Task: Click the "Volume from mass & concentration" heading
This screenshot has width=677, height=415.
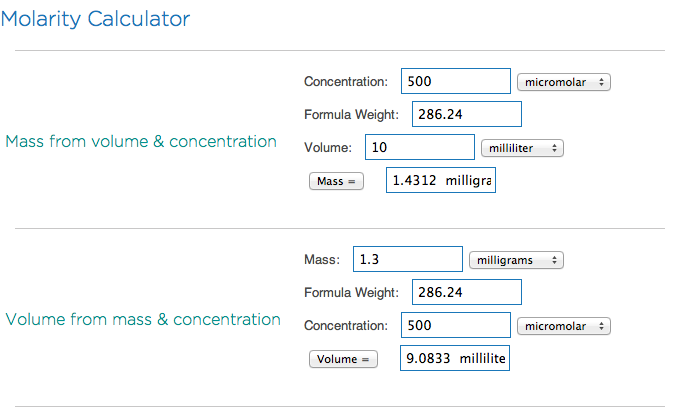Action: (143, 319)
